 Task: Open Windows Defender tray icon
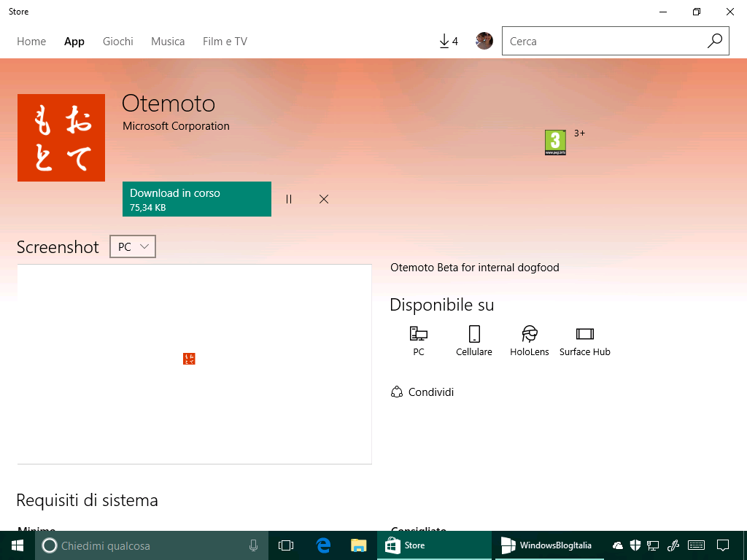635,545
